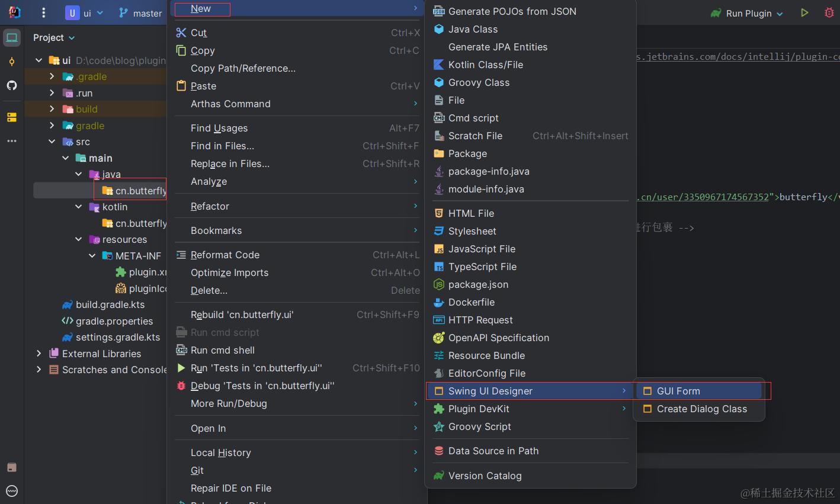Open the user/3350967174567352 URL in editor

tap(703, 197)
